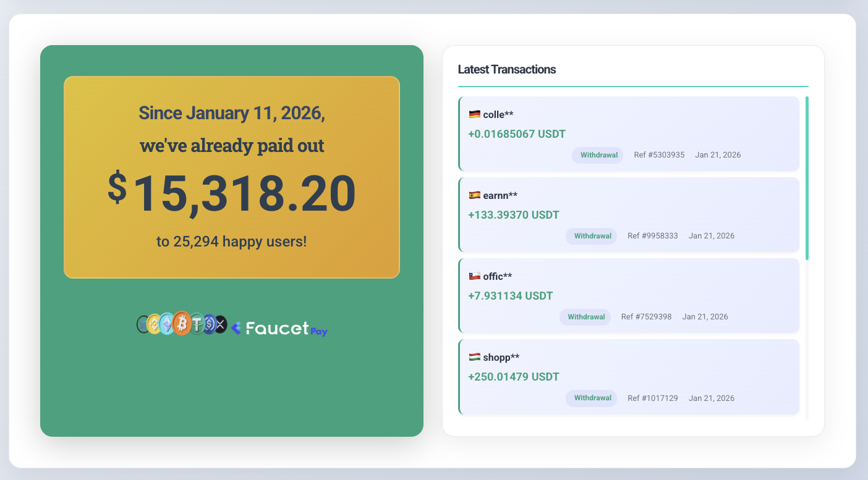Image resolution: width=868 pixels, height=480 pixels.
Task: Click the +133.39370 USDT amount
Action: point(513,215)
